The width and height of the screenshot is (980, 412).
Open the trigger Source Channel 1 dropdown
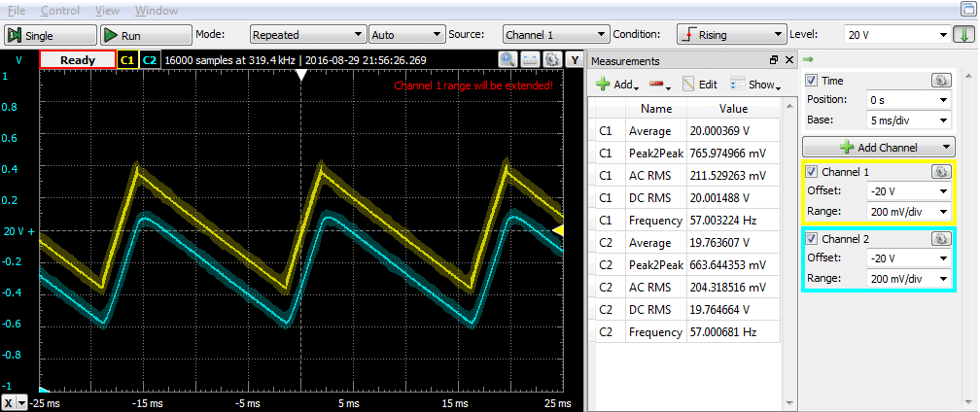coord(556,35)
